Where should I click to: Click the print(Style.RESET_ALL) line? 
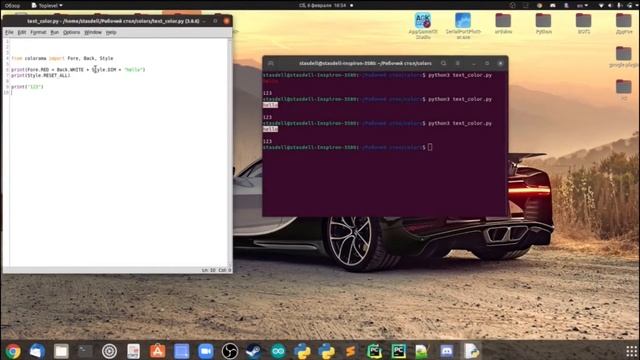coord(41,76)
